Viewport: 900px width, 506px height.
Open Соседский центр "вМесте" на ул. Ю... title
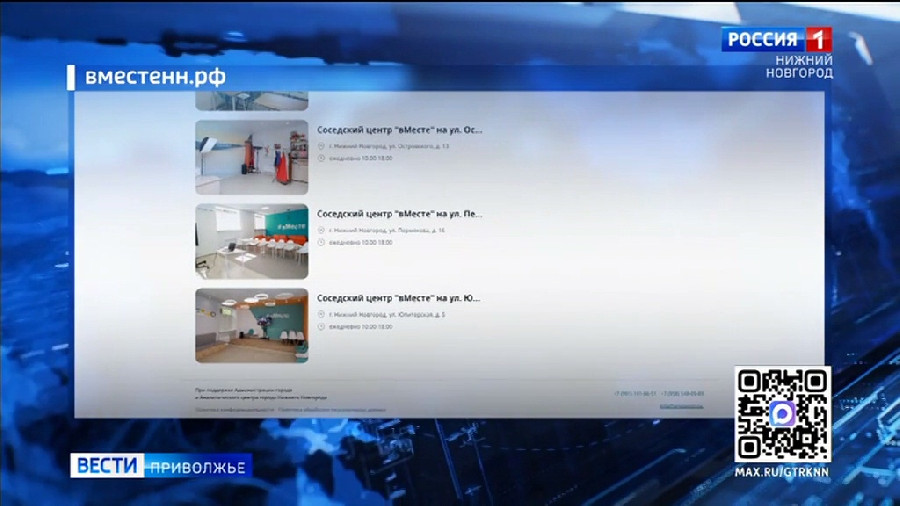(x=398, y=298)
